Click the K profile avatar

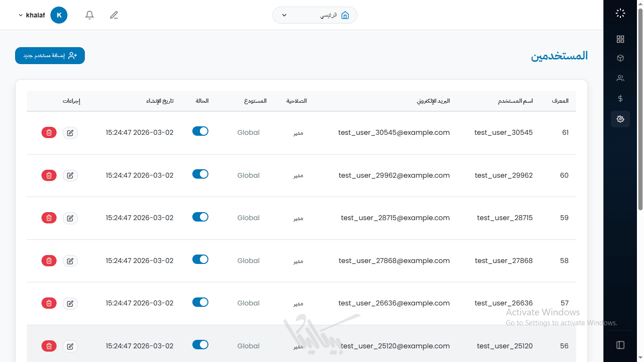tap(59, 15)
